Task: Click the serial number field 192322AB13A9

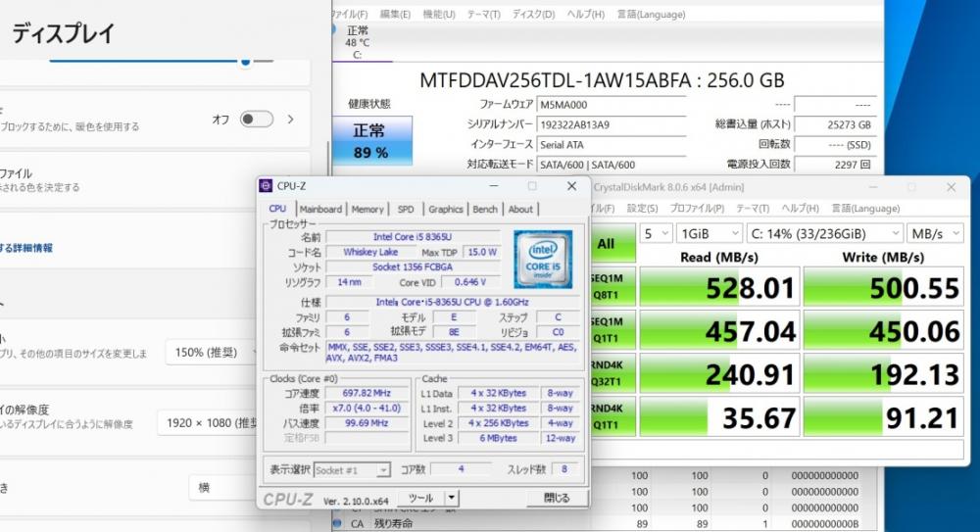Action: [612, 124]
